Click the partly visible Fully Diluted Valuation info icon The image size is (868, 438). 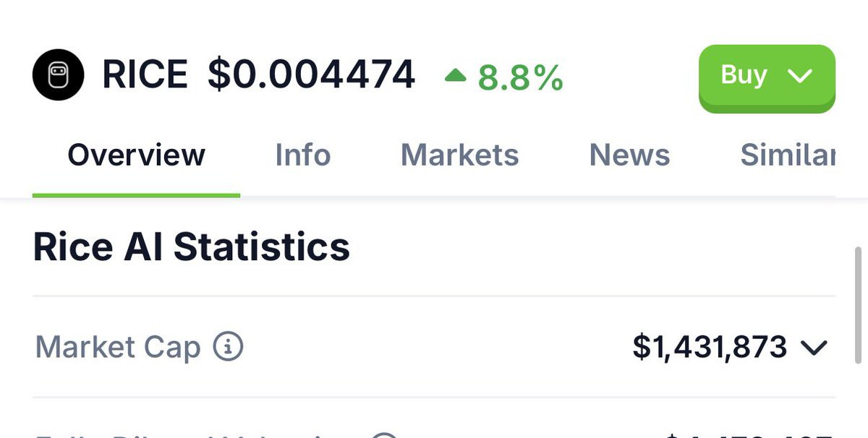pyautogui.click(x=386, y=435)
